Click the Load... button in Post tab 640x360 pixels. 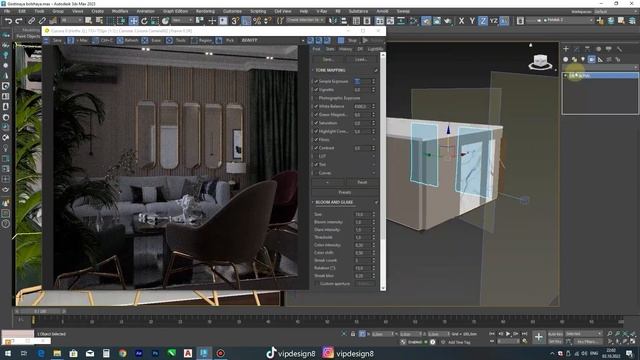coord(361,60)
